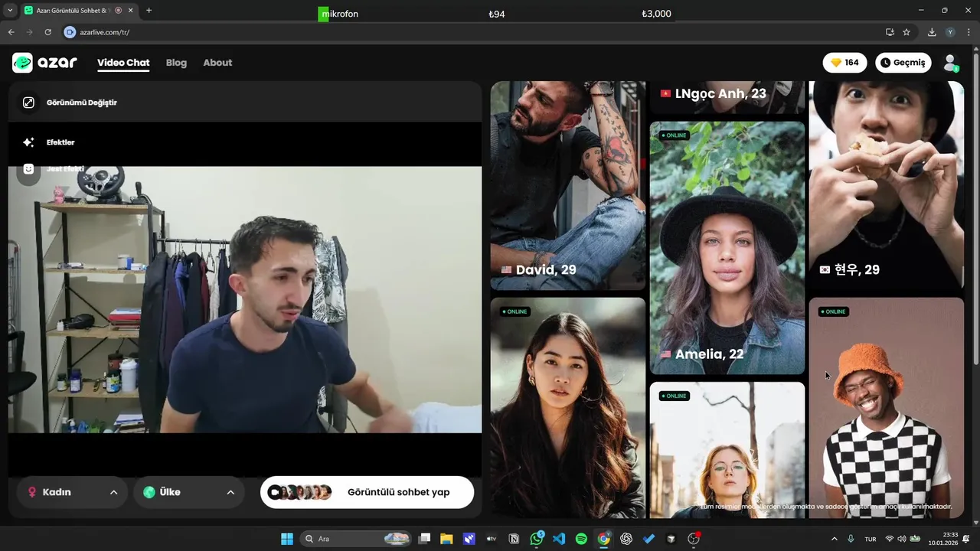Click the browser back arrow
The height and width of the screenshot is (551, 980).
click(x=11, y=32)
